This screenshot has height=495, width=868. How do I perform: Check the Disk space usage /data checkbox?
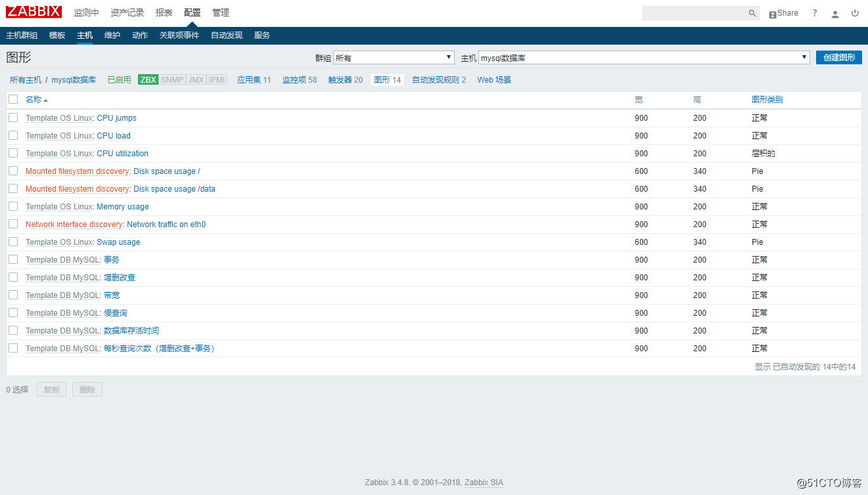pos(13,188)
